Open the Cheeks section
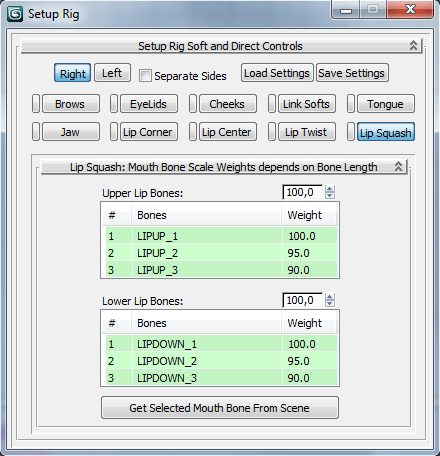Viewport: 440px width, 456px height. [x=228, y=104]
